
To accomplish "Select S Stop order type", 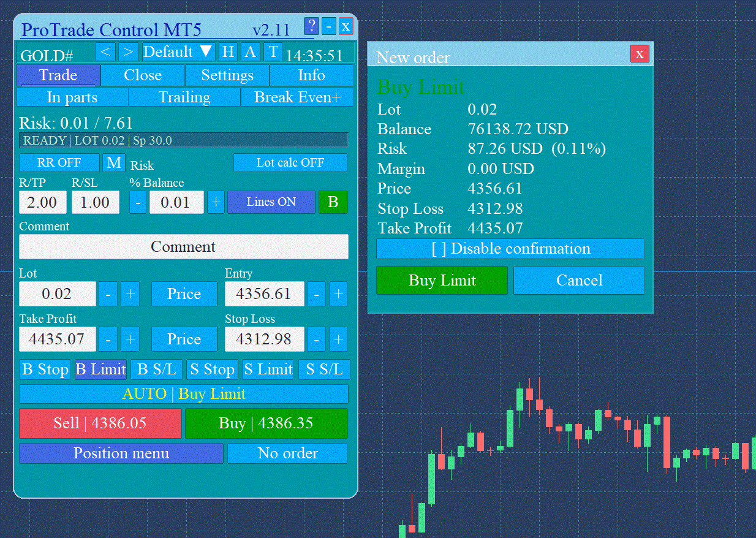I will tap(212, 369).
